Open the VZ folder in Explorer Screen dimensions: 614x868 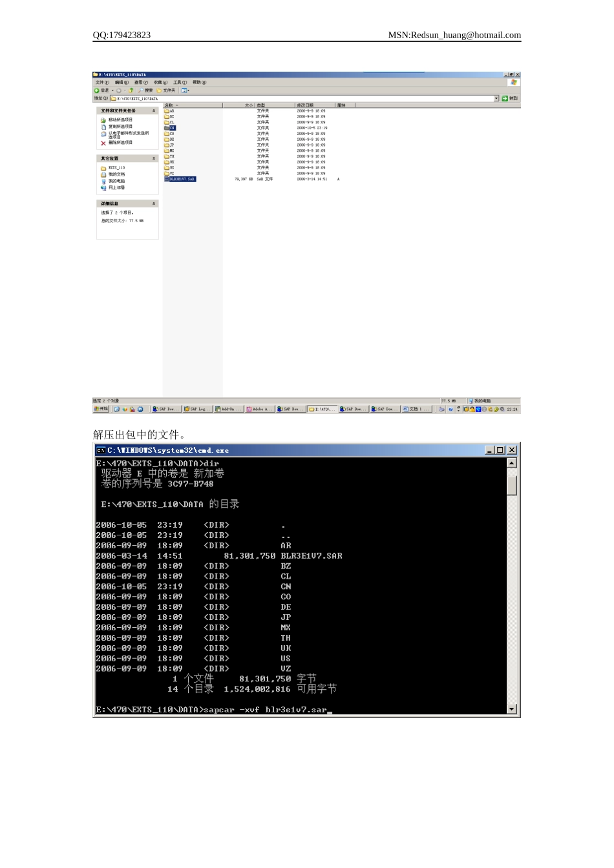pyautogui.click(x=169, y=173)
